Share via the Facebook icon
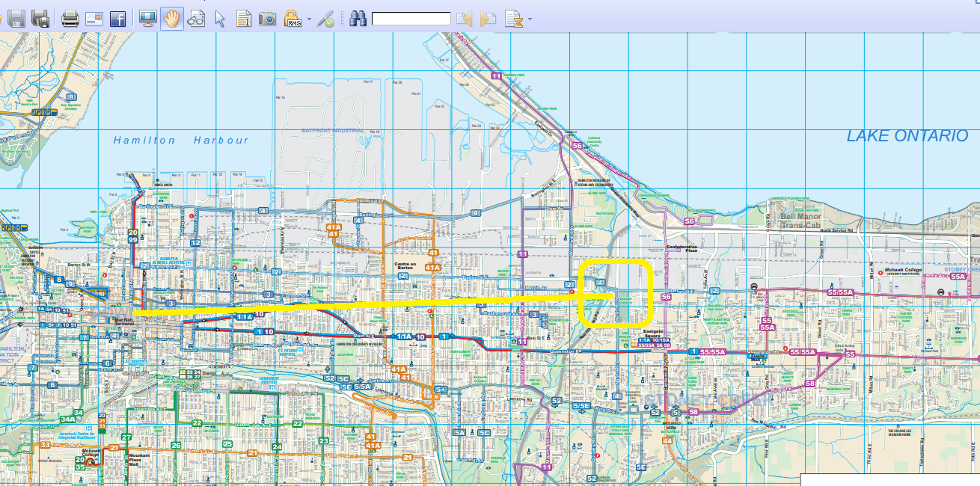This screenshot has height=486, width=980. (117, 19)
